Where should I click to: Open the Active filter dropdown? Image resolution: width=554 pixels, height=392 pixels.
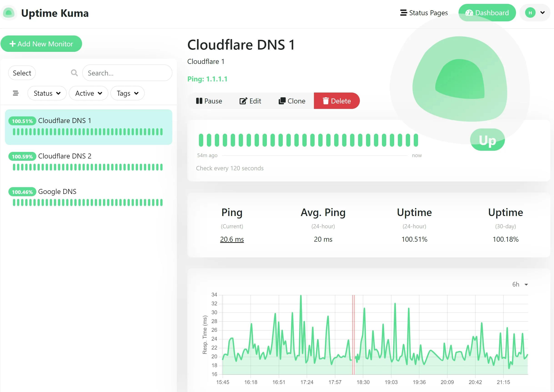coord(89,93)
